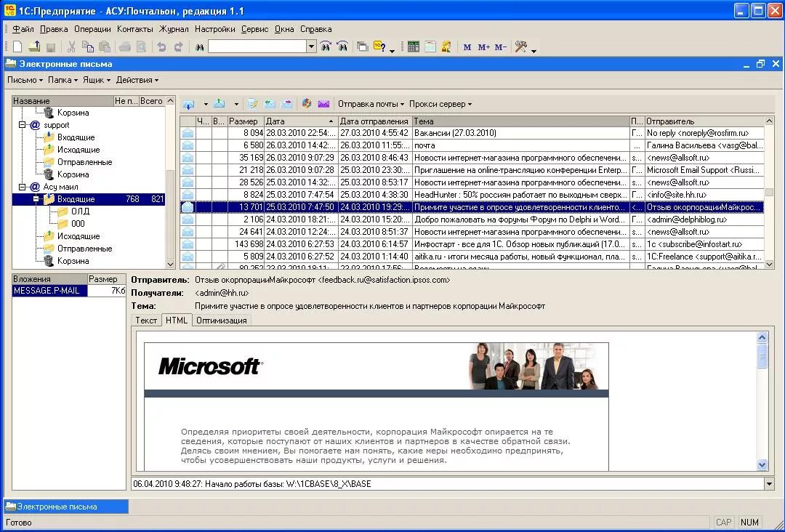Open the Отправка почты dropdown
The height and width of the screenshot is (532, 785).
[x=371, y=104]
